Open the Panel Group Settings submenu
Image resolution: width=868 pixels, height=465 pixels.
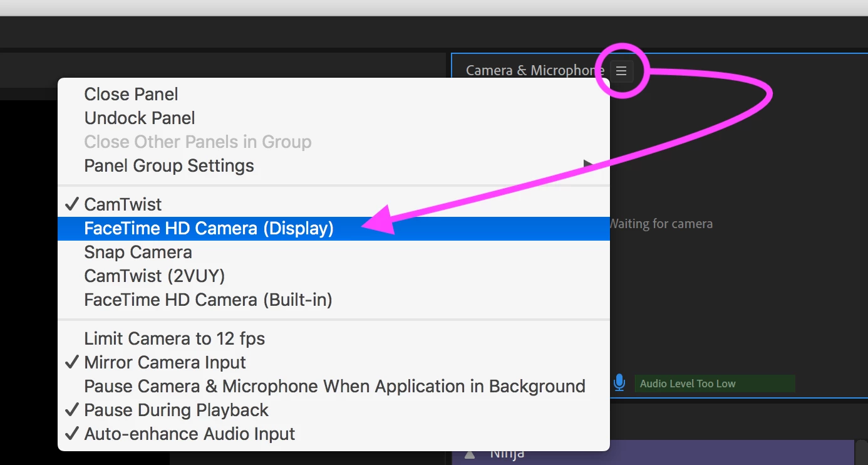coord(333,165)
